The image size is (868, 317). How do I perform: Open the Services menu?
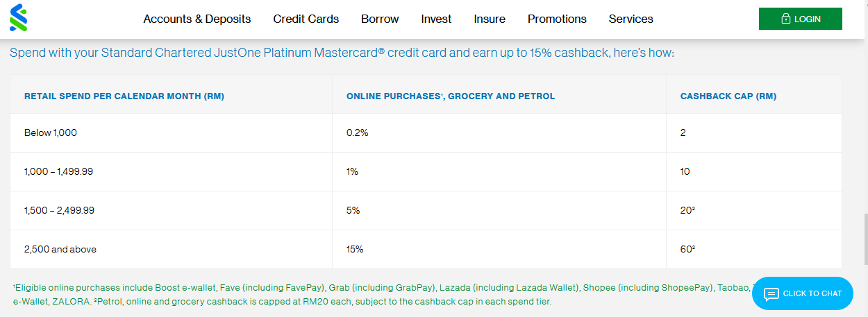(631, 19)
